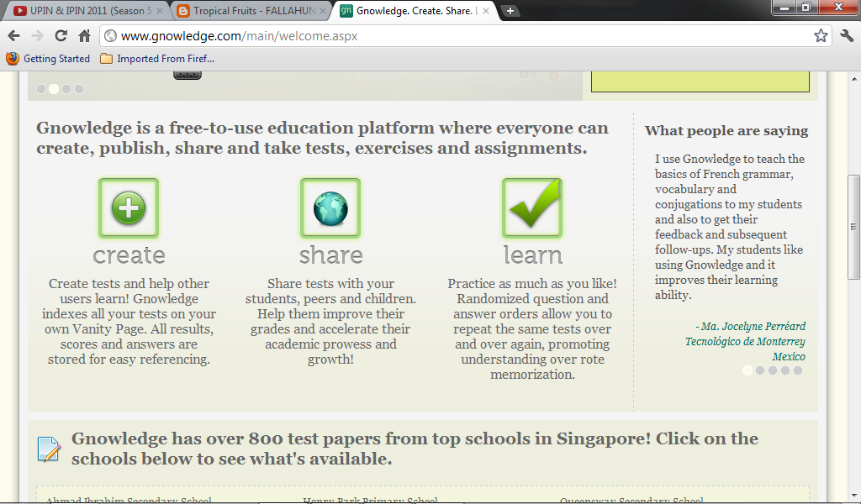Open a new browser tab
The height and width of the screenshot is (504, 861).
pyautogui.click(x=510, y=10)
